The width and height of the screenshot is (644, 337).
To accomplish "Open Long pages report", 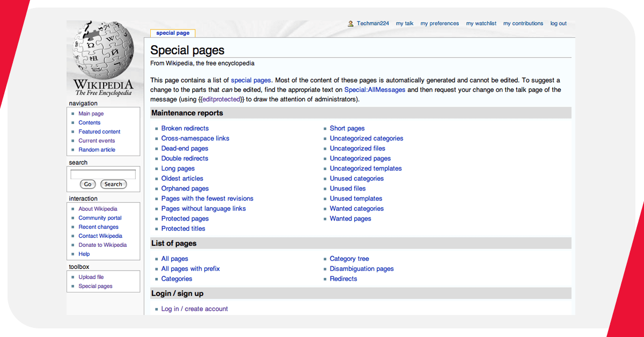I will click(x=178, y=169).
